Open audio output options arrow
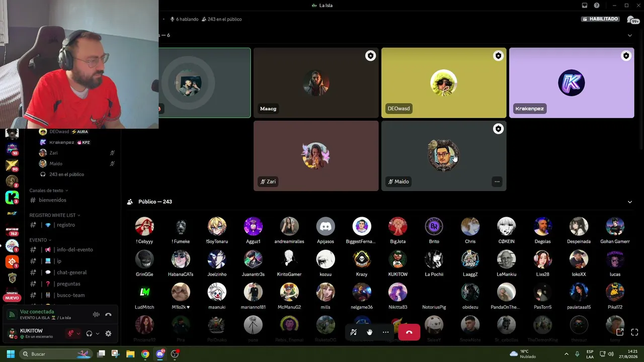This screenshot has width=644, height=362. pyautogui.click(x=97, y=333)
